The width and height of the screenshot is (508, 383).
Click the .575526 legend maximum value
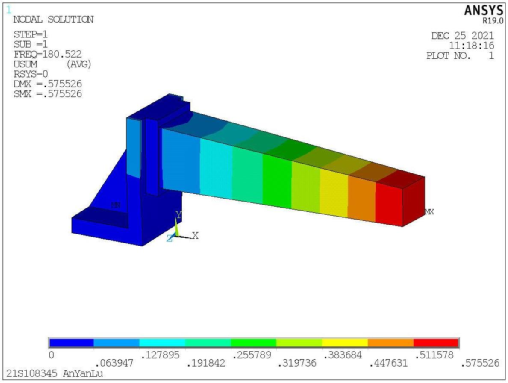480,363
